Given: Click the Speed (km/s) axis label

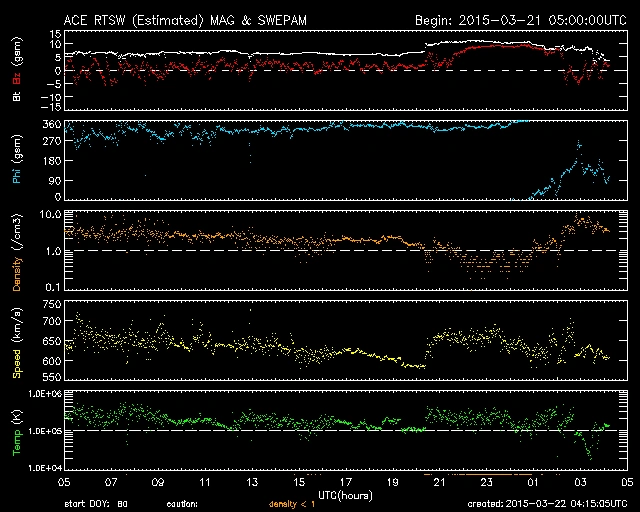Looking at the screenshot, I should tap(15, 344).
